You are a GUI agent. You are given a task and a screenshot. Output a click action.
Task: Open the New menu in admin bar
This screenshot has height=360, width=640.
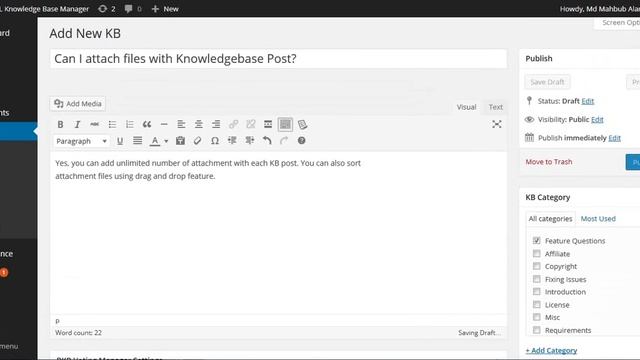tap(165, 9)
